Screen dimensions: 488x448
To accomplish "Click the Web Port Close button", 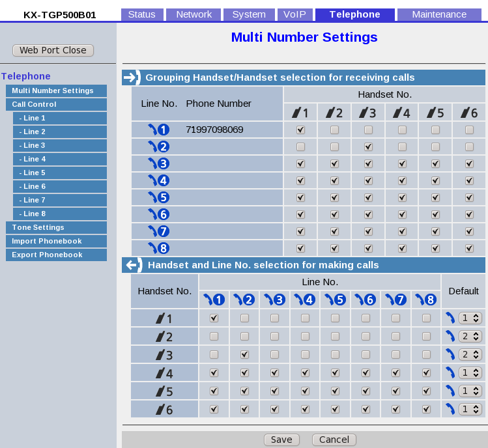I will 53,50.
